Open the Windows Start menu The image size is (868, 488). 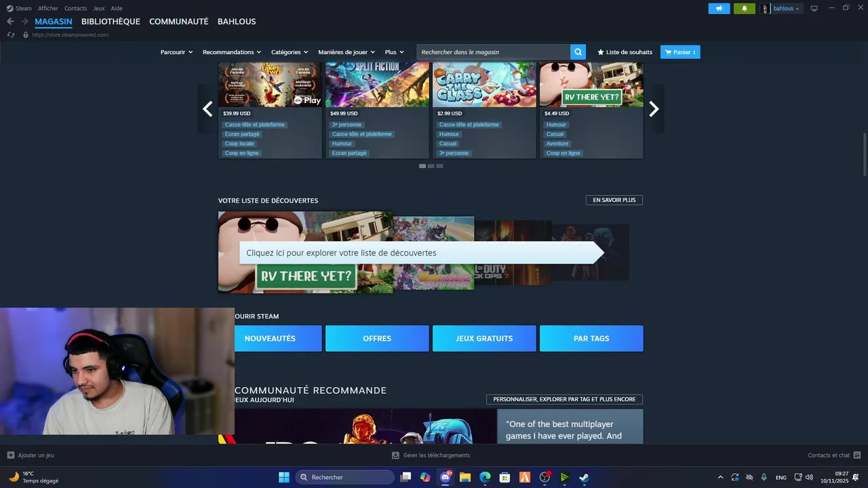pyautogui.click(x=284, y=477)
